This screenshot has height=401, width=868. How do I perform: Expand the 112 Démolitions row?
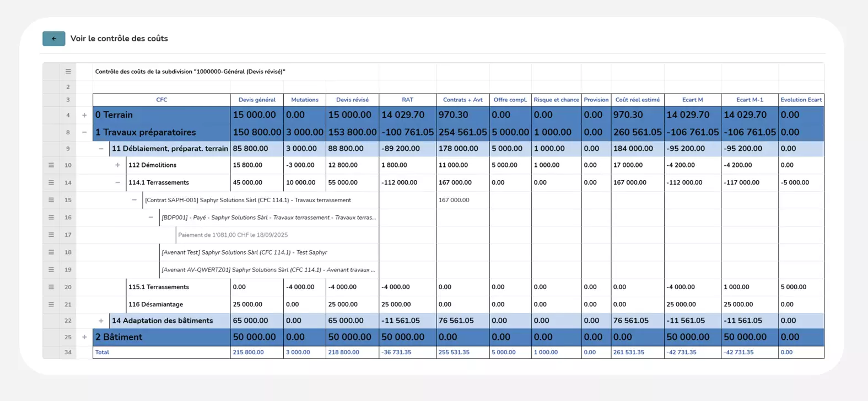coord(117,165)
